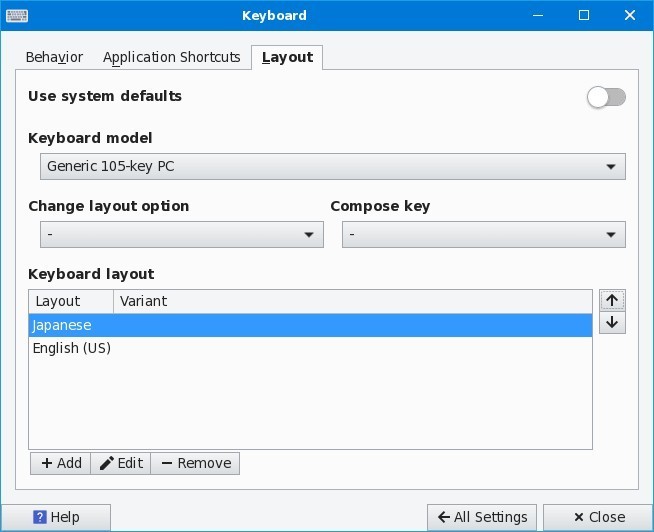Toggle the Use system defaults switch
Screen dimensions: 654x532
click(x=606, y=97)
